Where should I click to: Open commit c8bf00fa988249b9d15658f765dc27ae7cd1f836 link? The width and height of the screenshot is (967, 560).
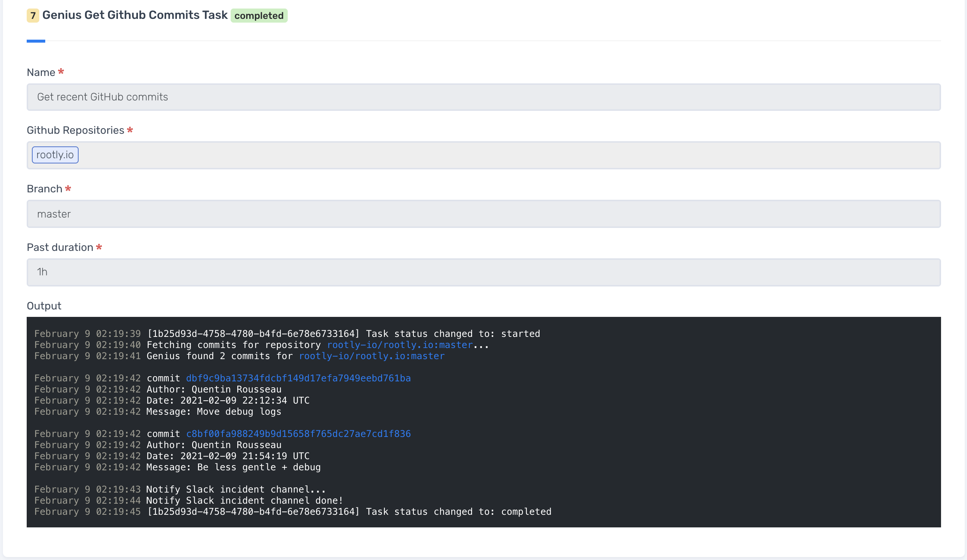[298, 434]
